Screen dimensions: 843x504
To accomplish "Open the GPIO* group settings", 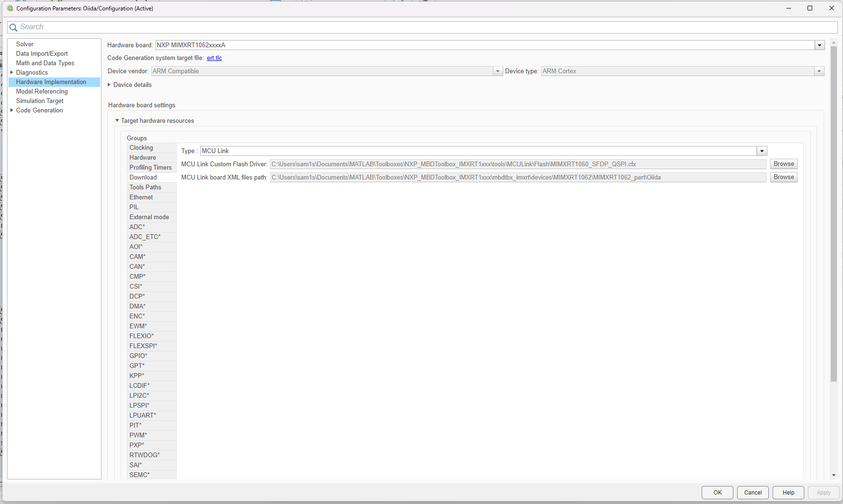I will pyautogui.click(x=138, y=356).
